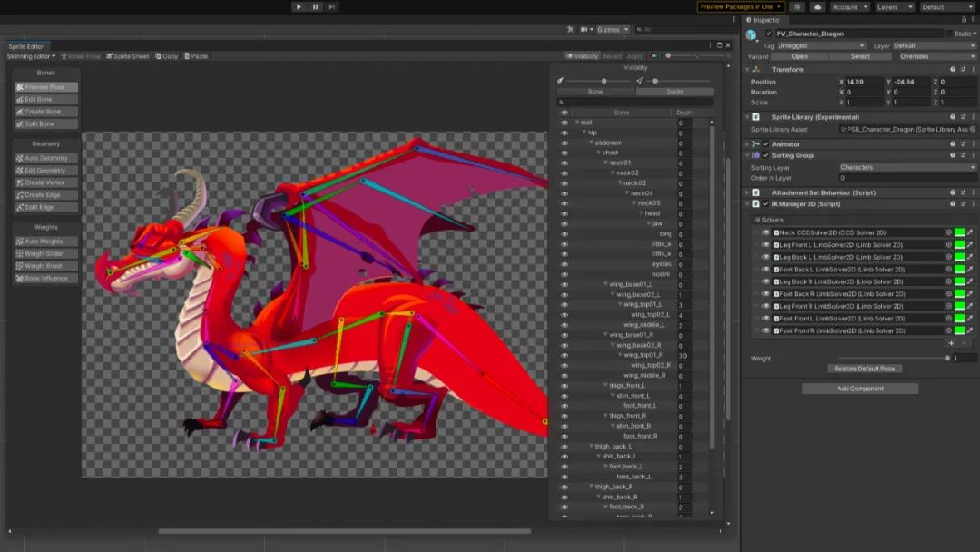Collapse the wing_base01_L bone tree node
This screenshot has width=980, height=552.
pos(605,284)
